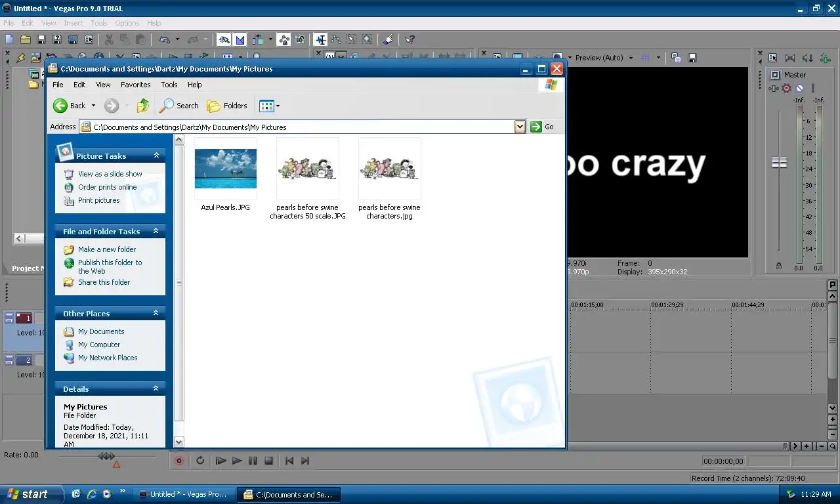Click Order prints online link
840x504 pixels.
pos(108,187)
